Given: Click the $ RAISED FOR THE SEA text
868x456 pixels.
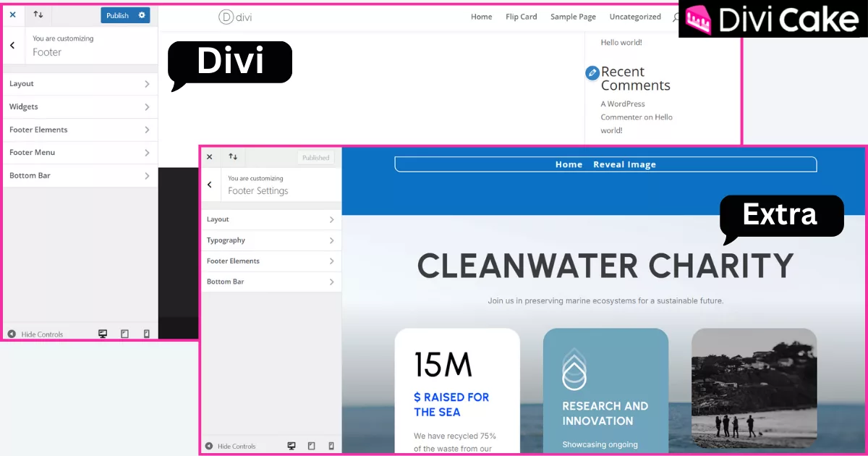Looking at the screenshot, I should [451, 405].
